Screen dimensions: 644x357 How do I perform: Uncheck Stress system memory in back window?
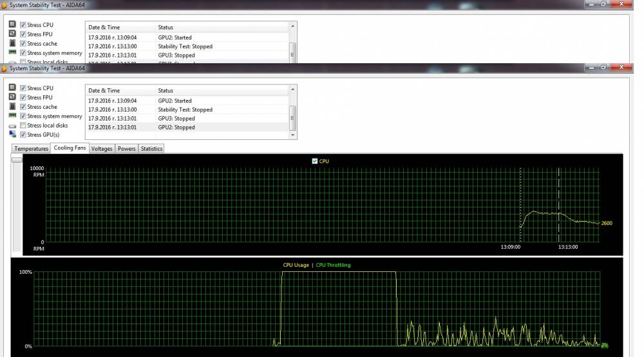23,53
